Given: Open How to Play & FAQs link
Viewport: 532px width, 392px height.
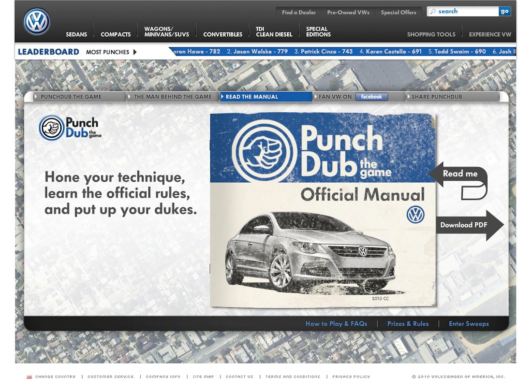Looking at the screenshot, I should pyautogui.click(x=336, y=323).
